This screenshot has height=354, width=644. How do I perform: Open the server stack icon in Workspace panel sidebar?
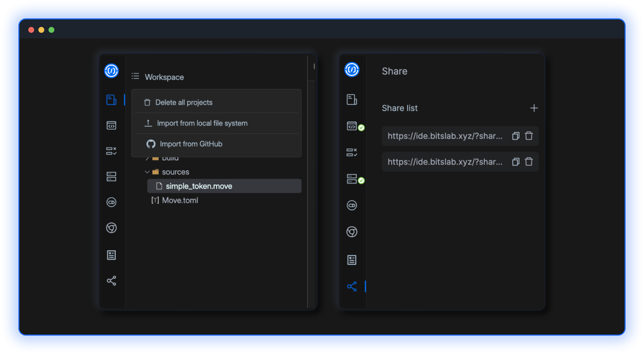pos(111,176)
